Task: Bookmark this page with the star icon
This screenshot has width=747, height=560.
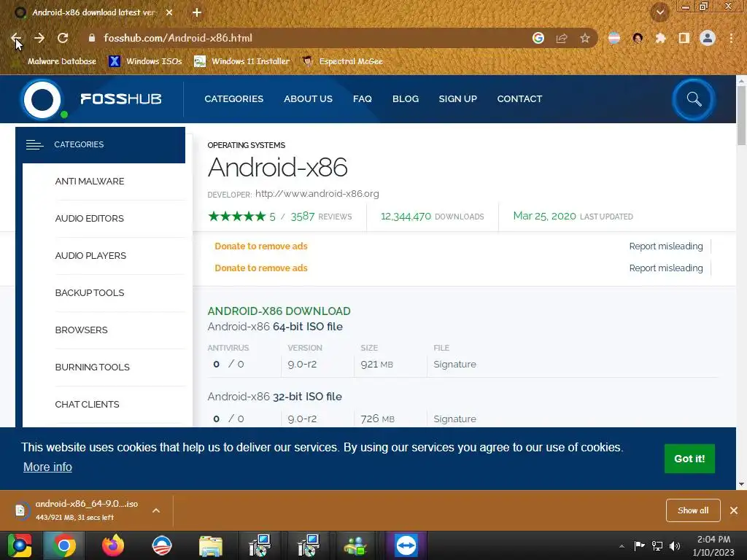Action: pyautogui.click(x=585, y=38)
